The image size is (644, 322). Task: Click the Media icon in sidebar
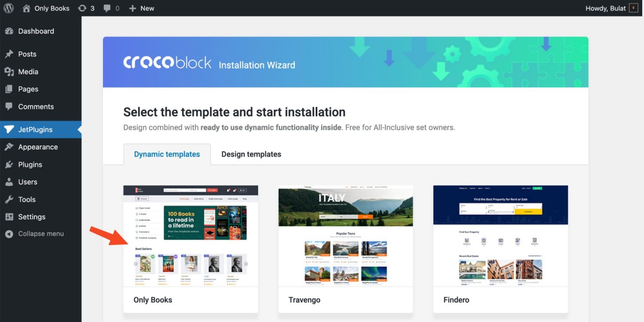tap(9, 72)
